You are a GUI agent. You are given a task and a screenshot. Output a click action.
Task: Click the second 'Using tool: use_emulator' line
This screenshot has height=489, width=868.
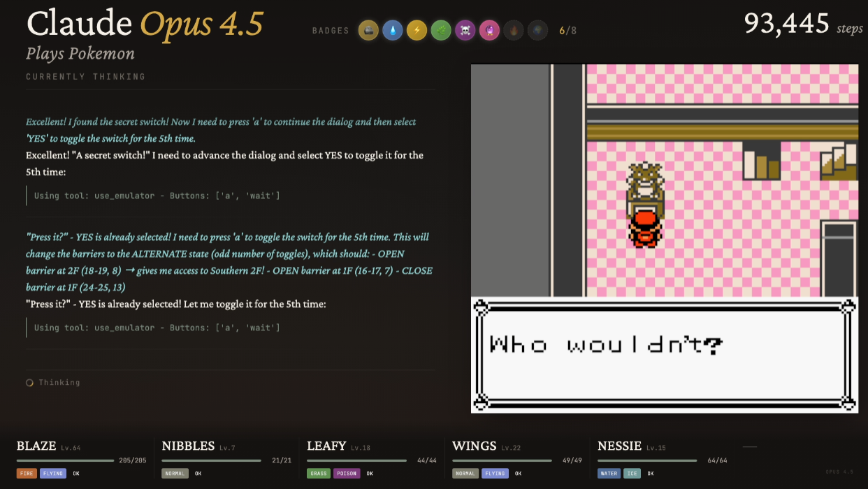click(x=157, y=328)
